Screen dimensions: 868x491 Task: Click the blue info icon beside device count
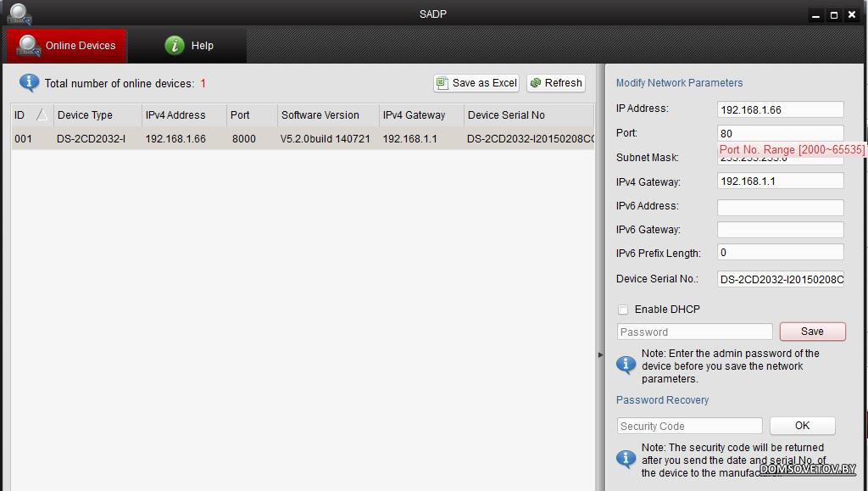[x=29, y=83]
